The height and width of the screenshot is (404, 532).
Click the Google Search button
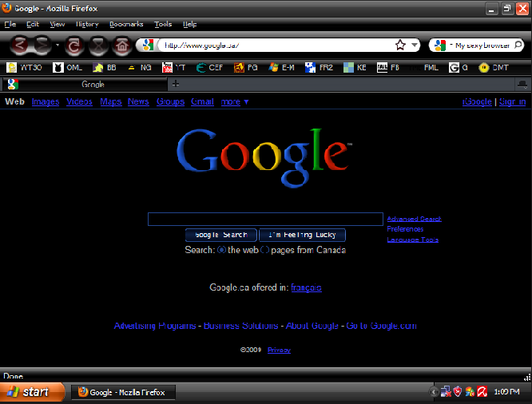coord(221,235)
